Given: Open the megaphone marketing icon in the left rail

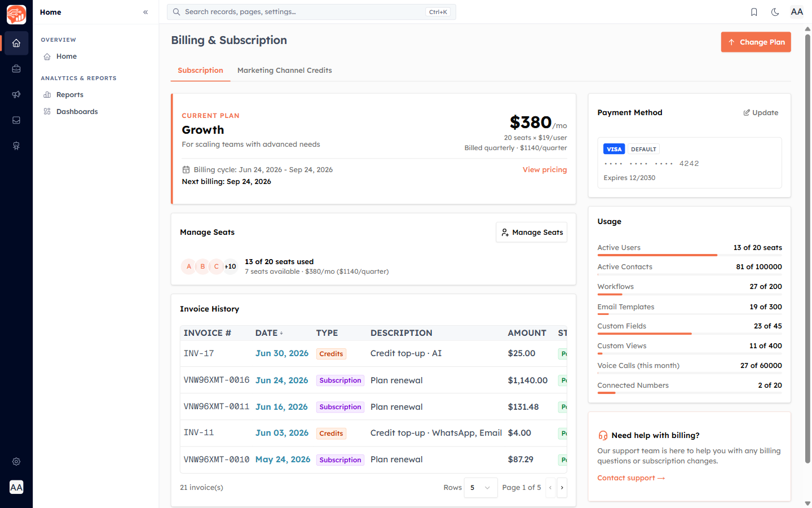Looking at the screenshot, I should pos(16,94).
